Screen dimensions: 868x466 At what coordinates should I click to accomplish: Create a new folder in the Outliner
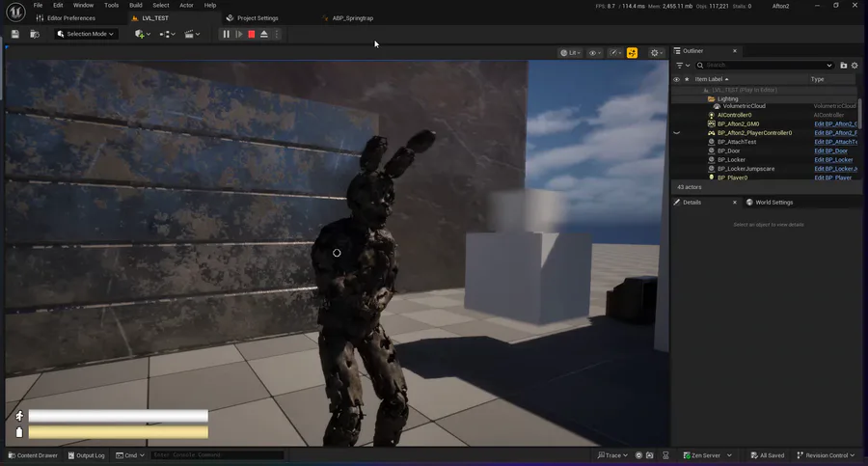[844, 66]
